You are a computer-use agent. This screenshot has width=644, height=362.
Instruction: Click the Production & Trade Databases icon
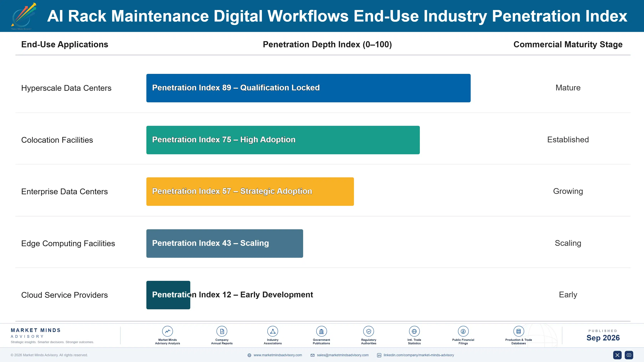coord(518,331)
